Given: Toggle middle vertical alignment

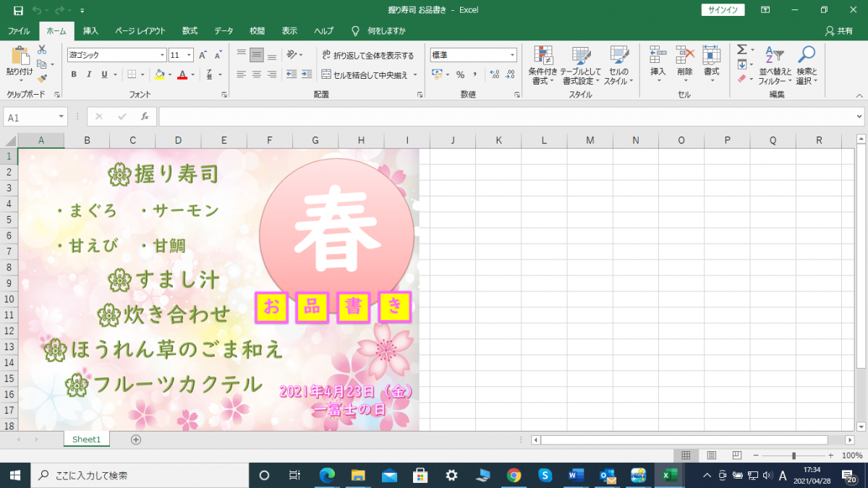Looking at the screenshot, I should tap(256, 55).
